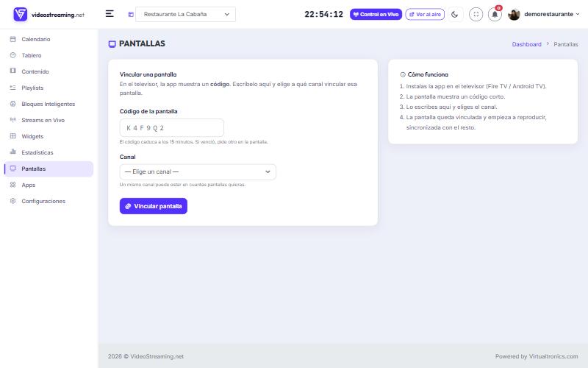The image size is (588, 368).
Task: Open the Configuraciones section label
Action: tap(43, 201)
